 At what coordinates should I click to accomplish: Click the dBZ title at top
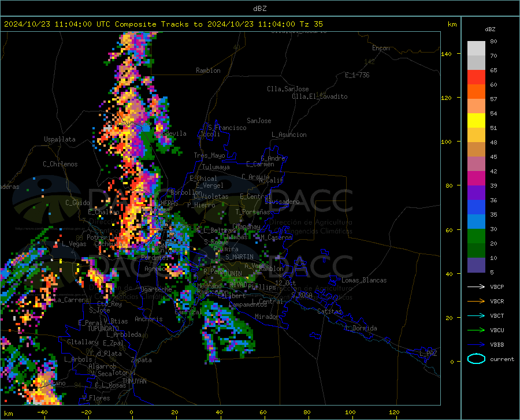(259, 9)
